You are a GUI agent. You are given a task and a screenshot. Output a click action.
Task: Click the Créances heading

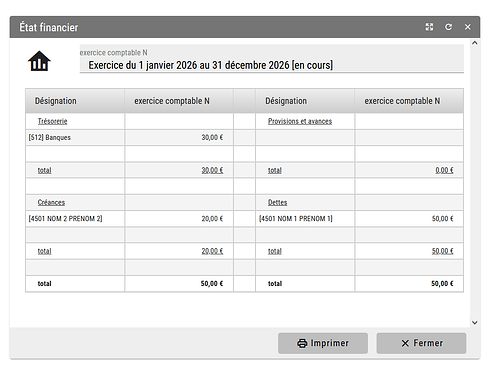click(51, 202)
